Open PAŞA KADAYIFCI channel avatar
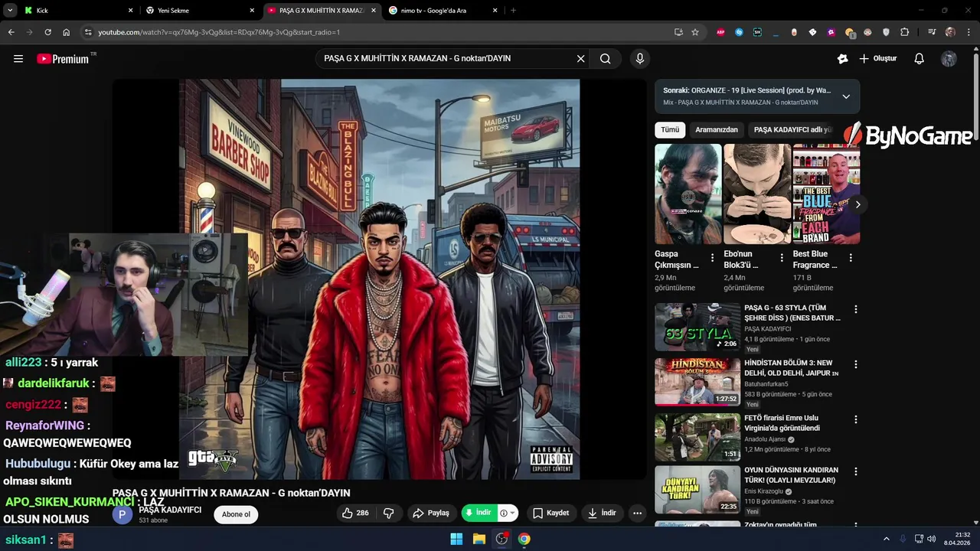This screenshot has height=551, width=980. click(x=122, y=514)
